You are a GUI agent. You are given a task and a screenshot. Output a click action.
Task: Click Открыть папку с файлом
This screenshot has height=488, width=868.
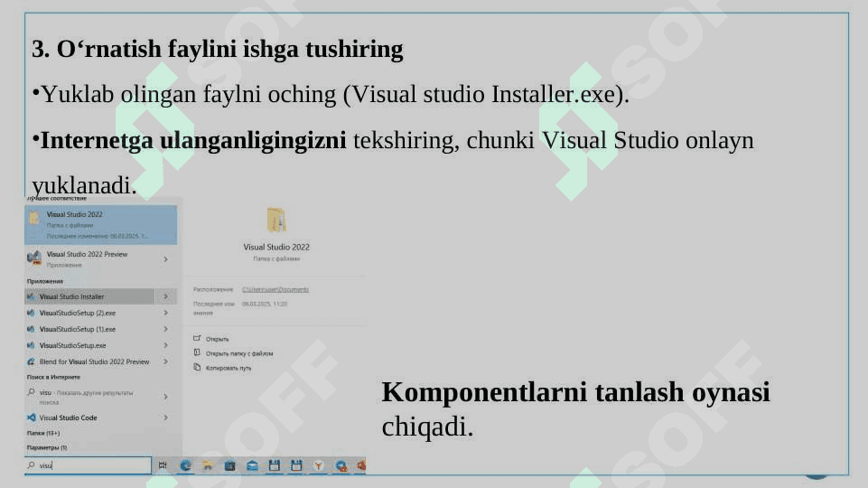coord(233,352)
